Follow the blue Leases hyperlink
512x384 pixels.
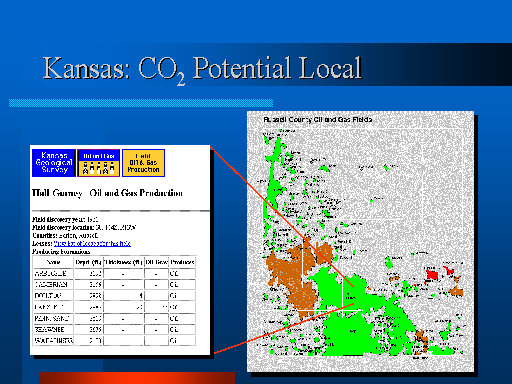(x=92, y=244)
